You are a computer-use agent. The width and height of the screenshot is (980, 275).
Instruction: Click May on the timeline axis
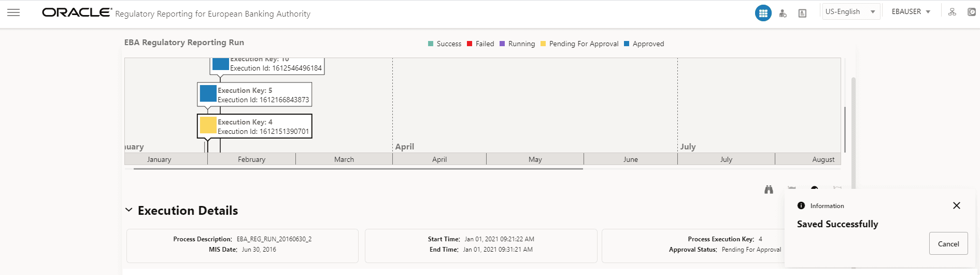pos(535,159)
